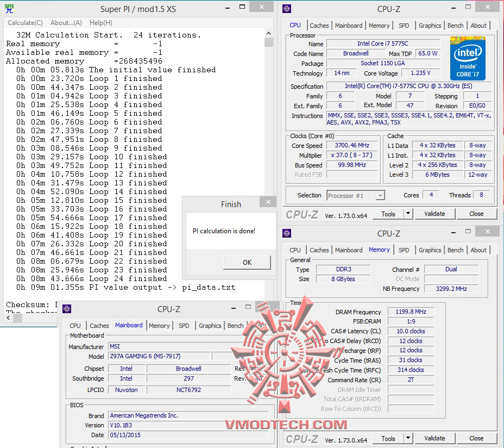Expand Tools dropdown arrow in Memory CPU-Z window
Viewport: 504px width, 448px height.
click(408, 438)
